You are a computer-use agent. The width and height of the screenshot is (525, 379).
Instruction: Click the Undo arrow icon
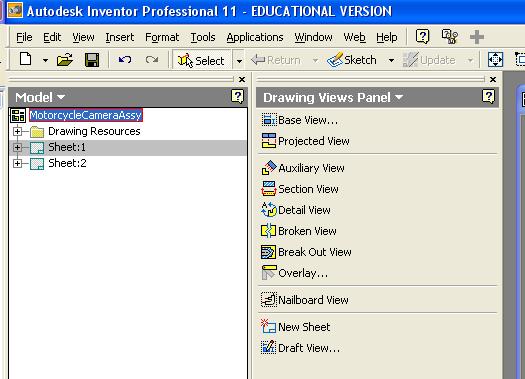[125, 60]
